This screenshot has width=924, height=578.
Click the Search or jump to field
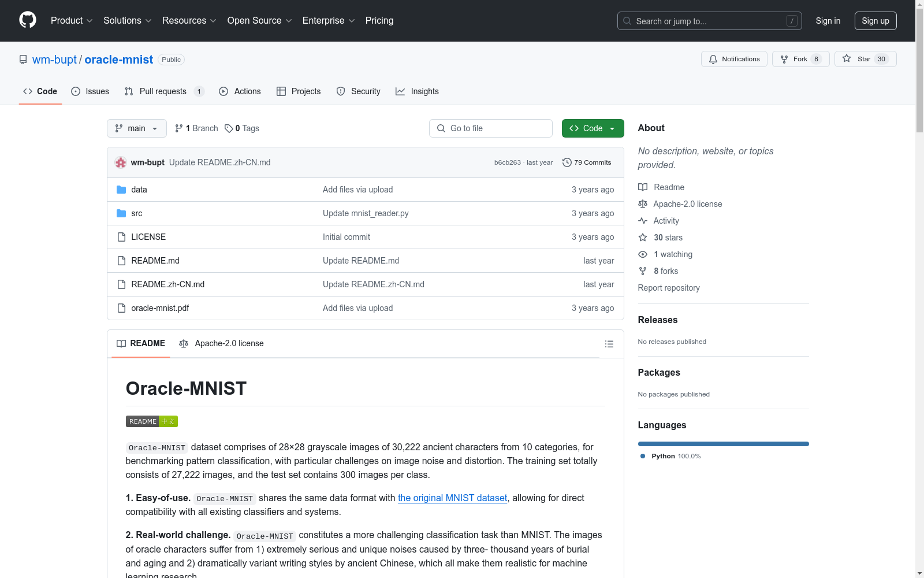710,21
